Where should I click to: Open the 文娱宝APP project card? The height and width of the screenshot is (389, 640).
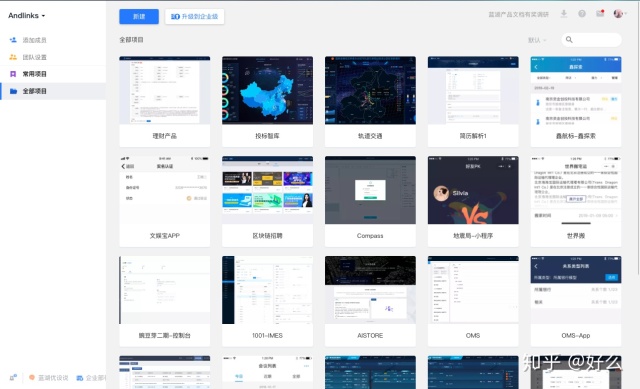164,201
